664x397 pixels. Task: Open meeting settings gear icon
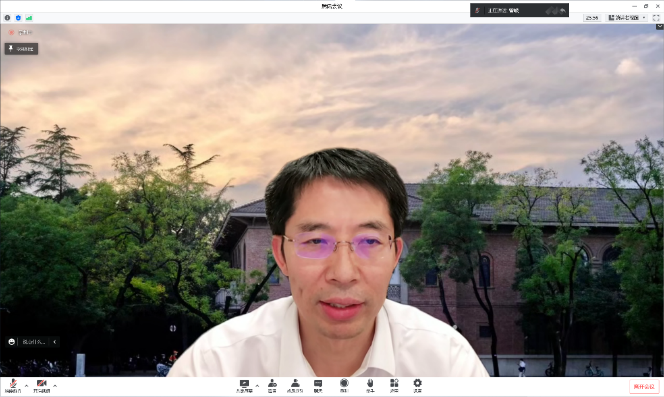point(418,386)
